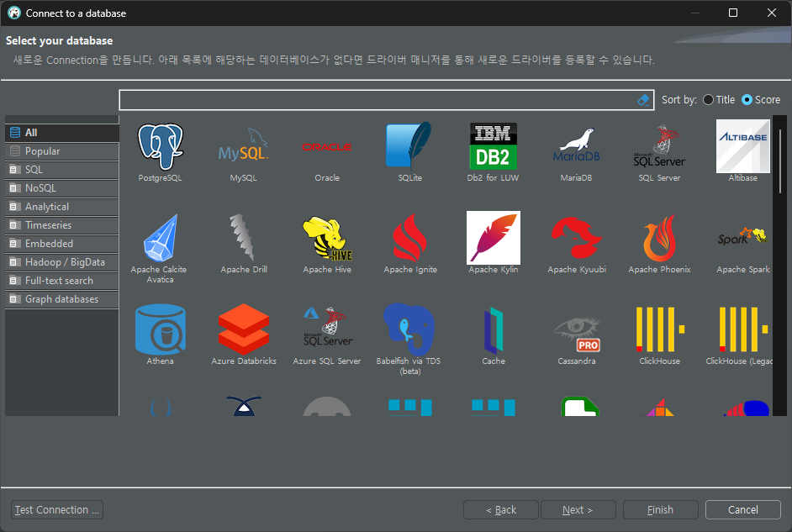Viewport: 792px width, 532px height.
Task: Select the SQLite feather icon
Action: coord(409,145)
